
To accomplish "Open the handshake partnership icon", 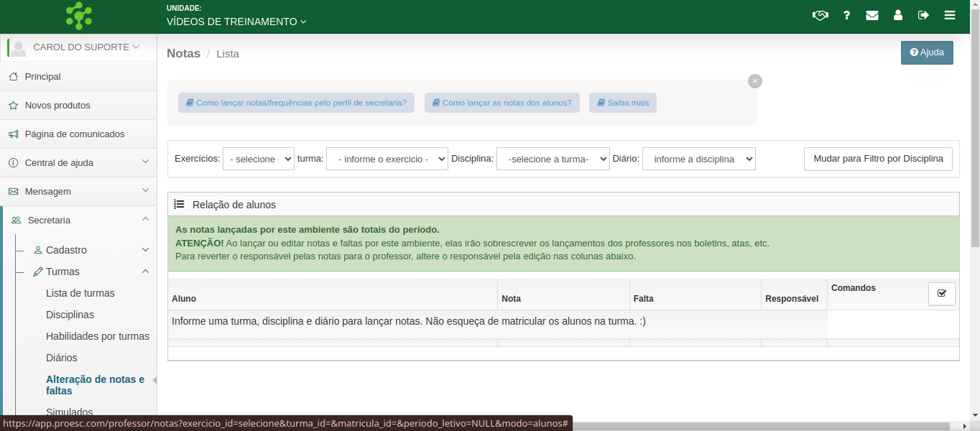I will coord(820,15).
